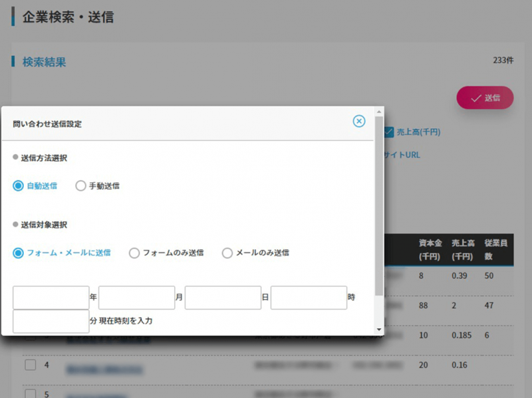Click the 送信対象選択 section label
Screen dimensions: 532x398
[44, 225]
